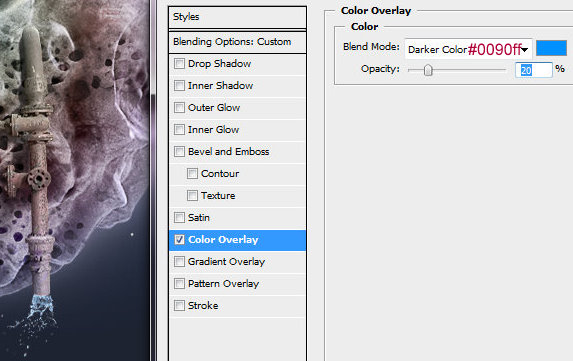The height and width of the screenshot is (361, 573).
Task: Enable the Gradient Overlay checkbox
Action: 179,261
